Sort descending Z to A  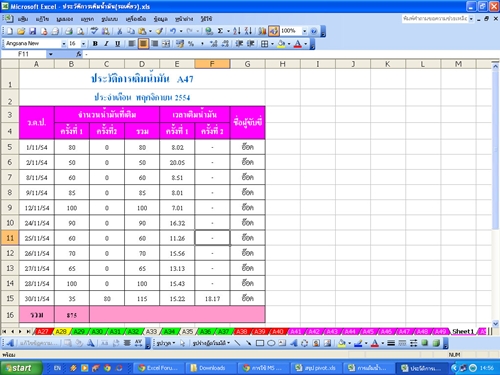pos(248,31)
